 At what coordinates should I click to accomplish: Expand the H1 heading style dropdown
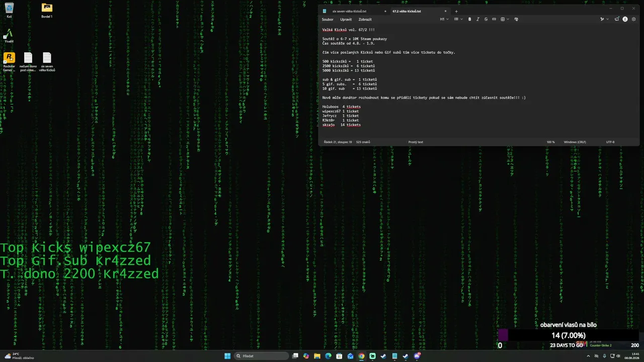click(444, 19)
